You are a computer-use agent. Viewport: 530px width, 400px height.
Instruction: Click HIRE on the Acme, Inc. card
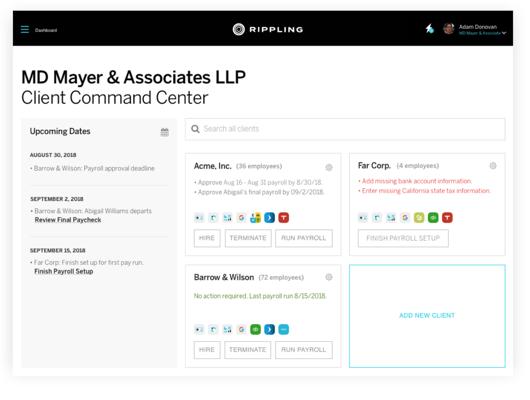pos(207,238)
